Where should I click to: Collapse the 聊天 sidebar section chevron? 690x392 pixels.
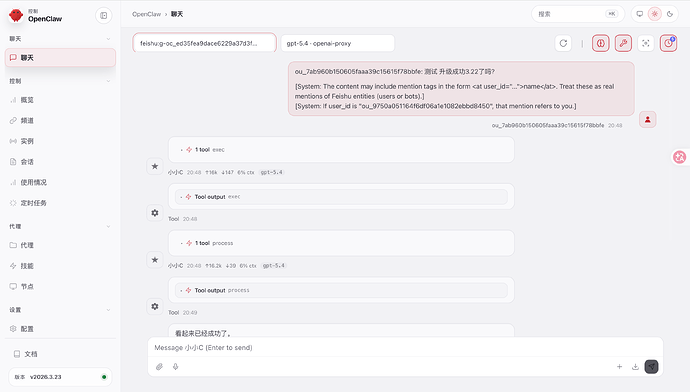click(x=108, y=39)
